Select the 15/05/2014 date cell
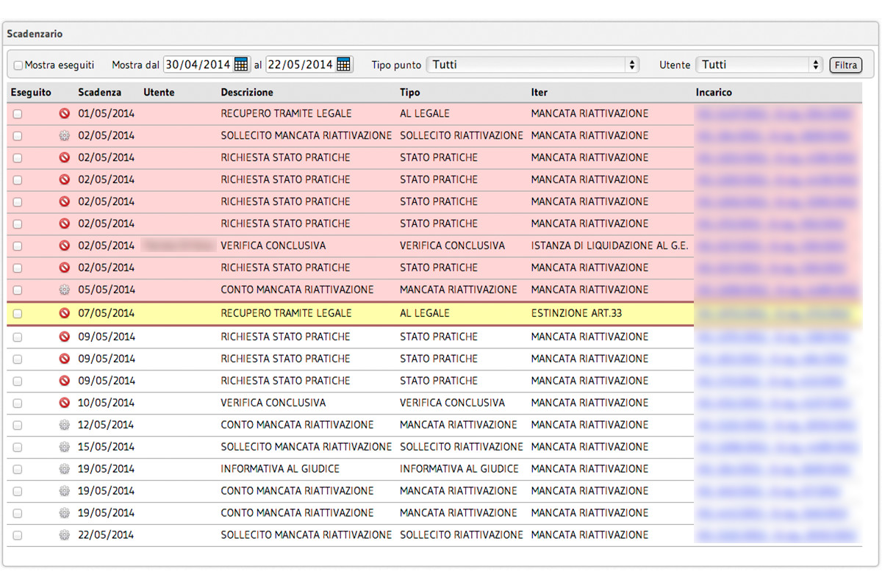 107,447
